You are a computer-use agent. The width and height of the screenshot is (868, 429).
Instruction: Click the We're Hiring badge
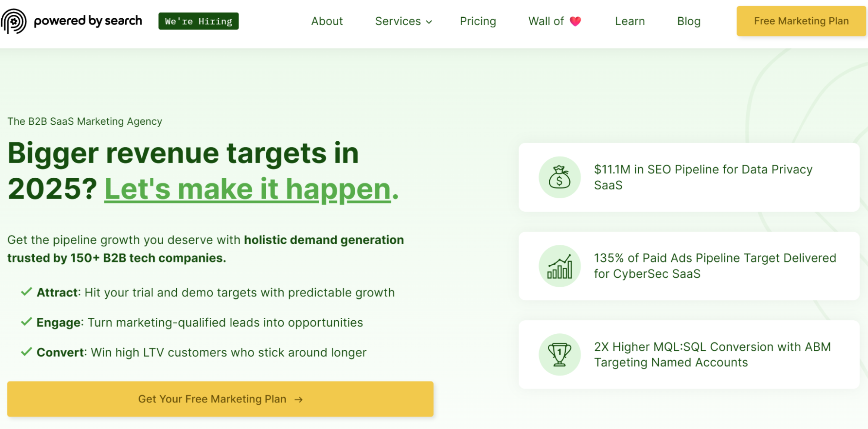coord(198,21)
